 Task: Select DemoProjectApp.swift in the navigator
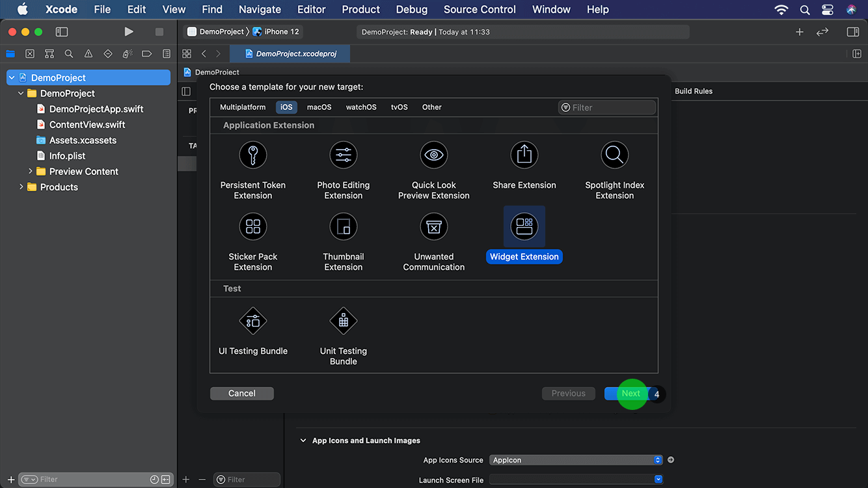tap(96, 109)
